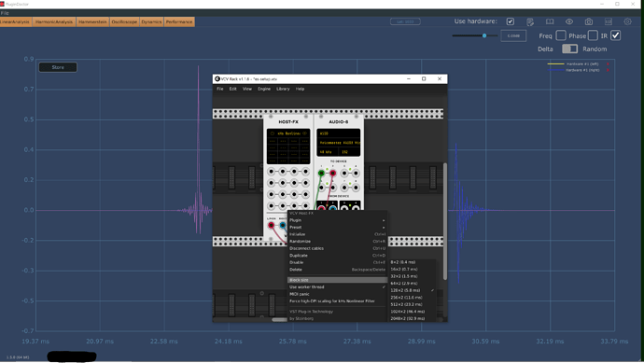
Task: Open the VCV Rack Edit menu
Action: point(233,89)
